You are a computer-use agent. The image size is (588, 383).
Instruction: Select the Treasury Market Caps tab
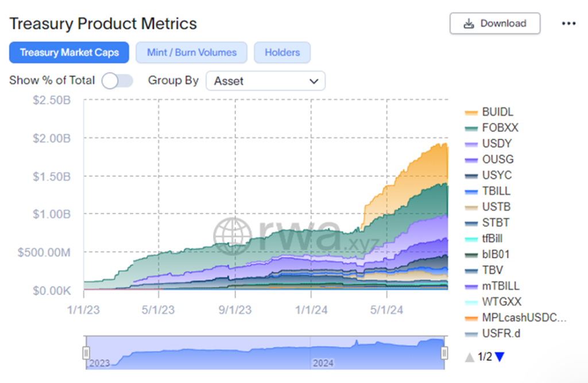point(69,52)
